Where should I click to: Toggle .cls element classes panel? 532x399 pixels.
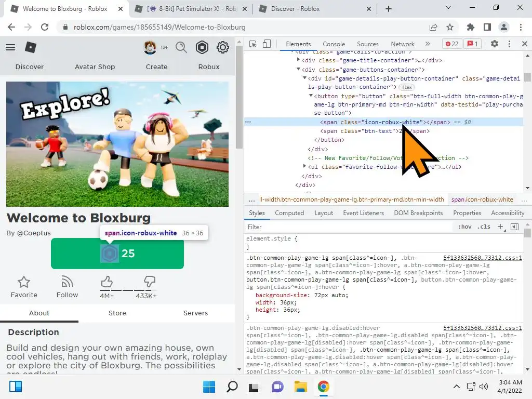(x=484, y=227)
